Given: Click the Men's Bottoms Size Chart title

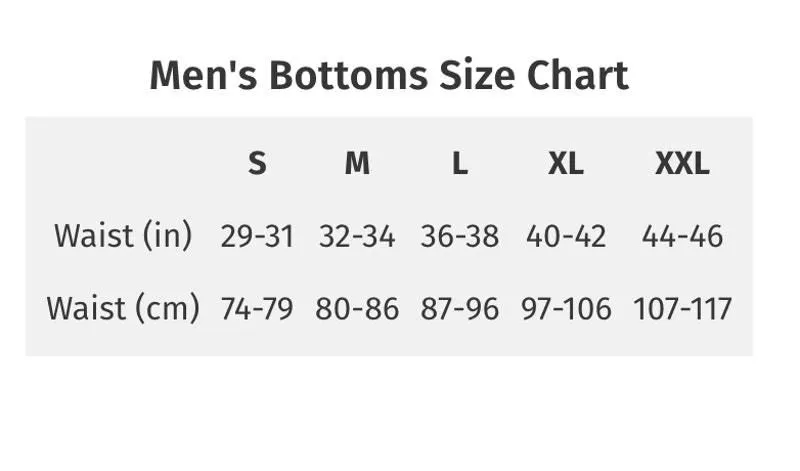Looking at the screenshot, I should (x=389, y=76).
